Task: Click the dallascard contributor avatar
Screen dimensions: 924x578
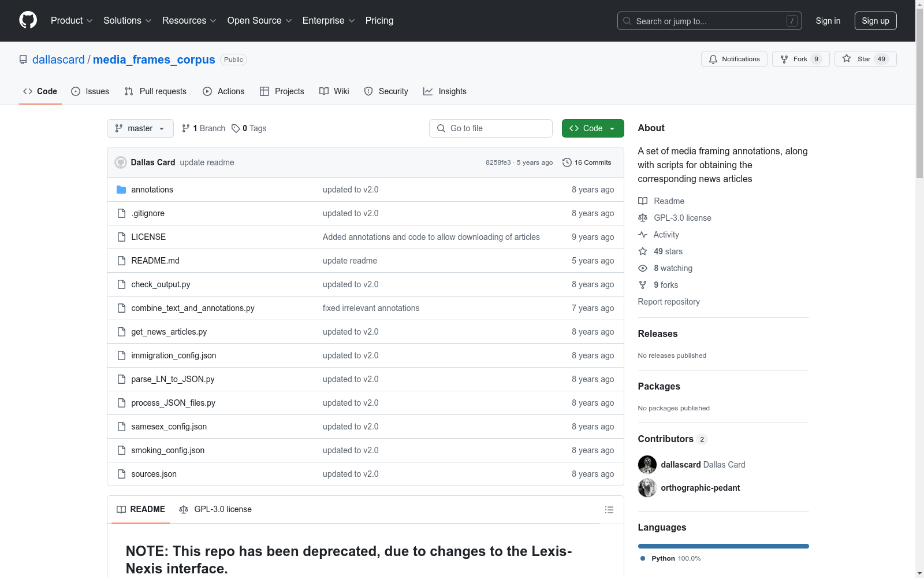Action: pos(647,465)
